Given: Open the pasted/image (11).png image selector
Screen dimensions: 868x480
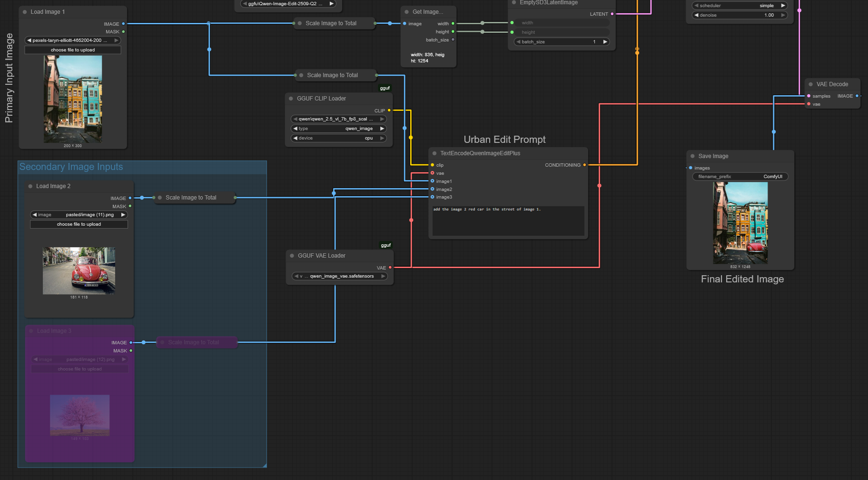Looking at the screenshot, I should 79,215.
